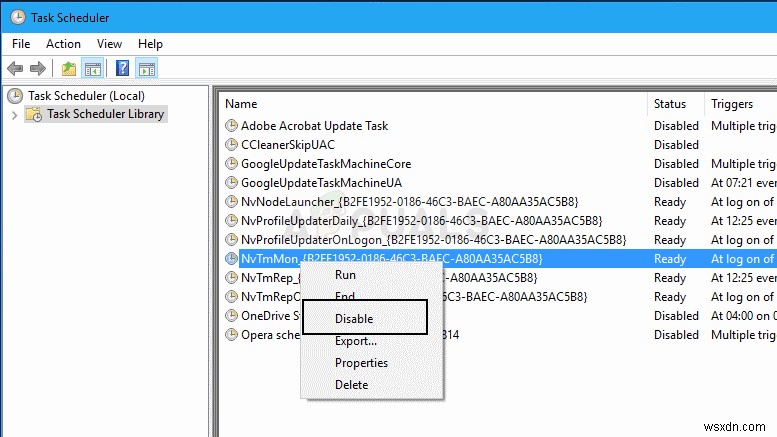
Task: Select Task Scheduler Library in the tree
Action: pyautogui.click(x=106, y=114)
